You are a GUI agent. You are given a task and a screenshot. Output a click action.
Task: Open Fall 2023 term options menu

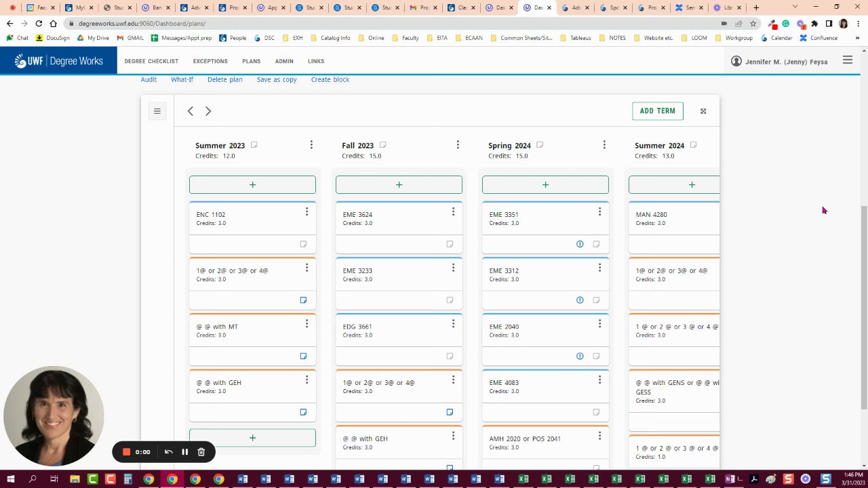(458, 145)
